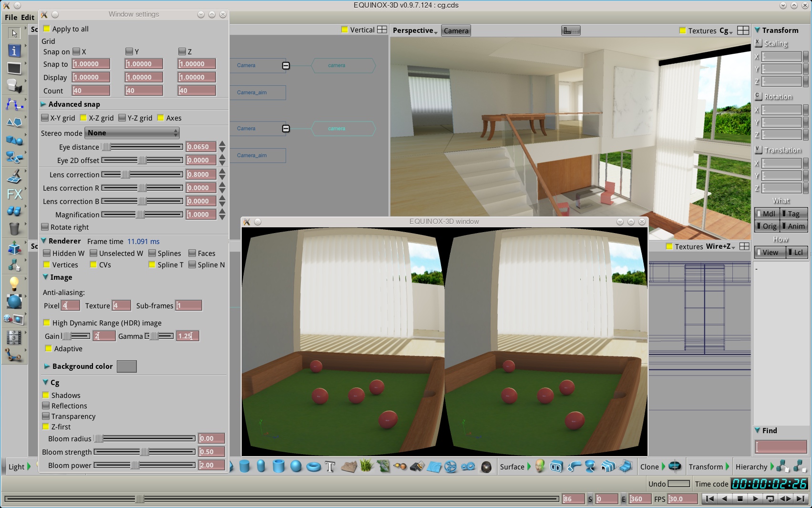
Task: Create a torus primitive from bottom toolbar
Action: (x=313, y=467)
